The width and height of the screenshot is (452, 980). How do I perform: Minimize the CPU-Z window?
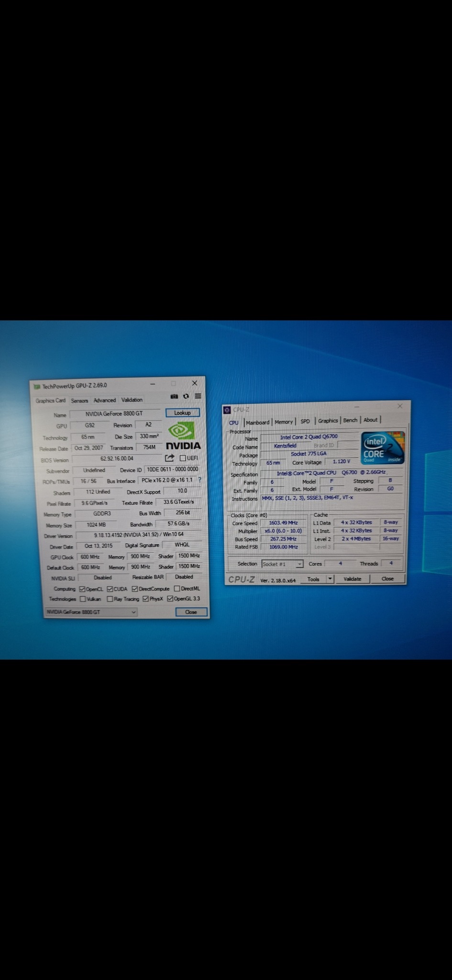[357, 407]
